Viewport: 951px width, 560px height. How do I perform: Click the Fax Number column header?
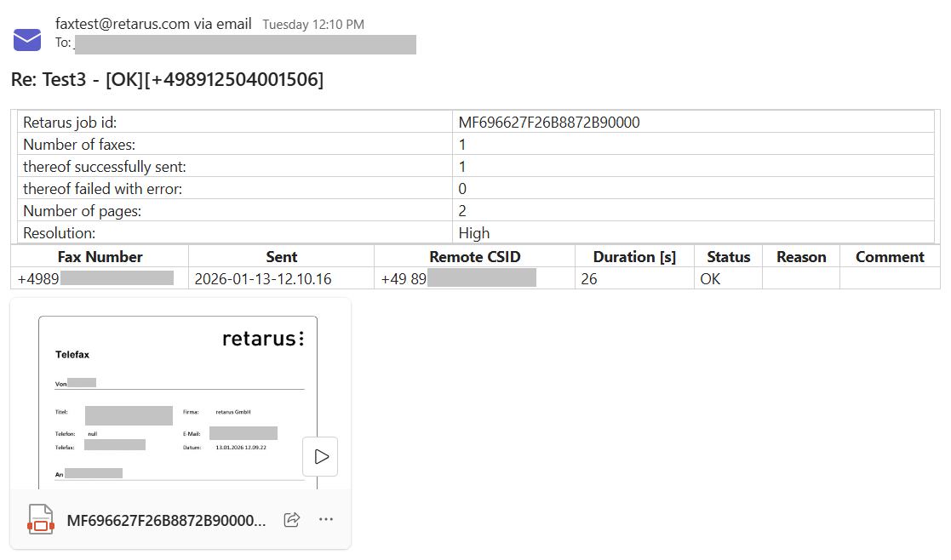(100, 257)
